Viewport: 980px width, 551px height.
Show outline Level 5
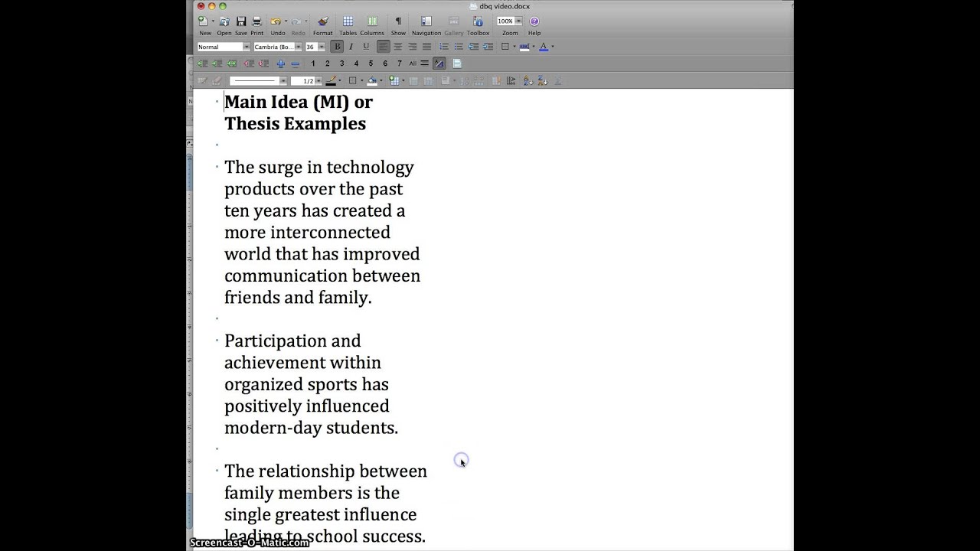tap(371, 64)
